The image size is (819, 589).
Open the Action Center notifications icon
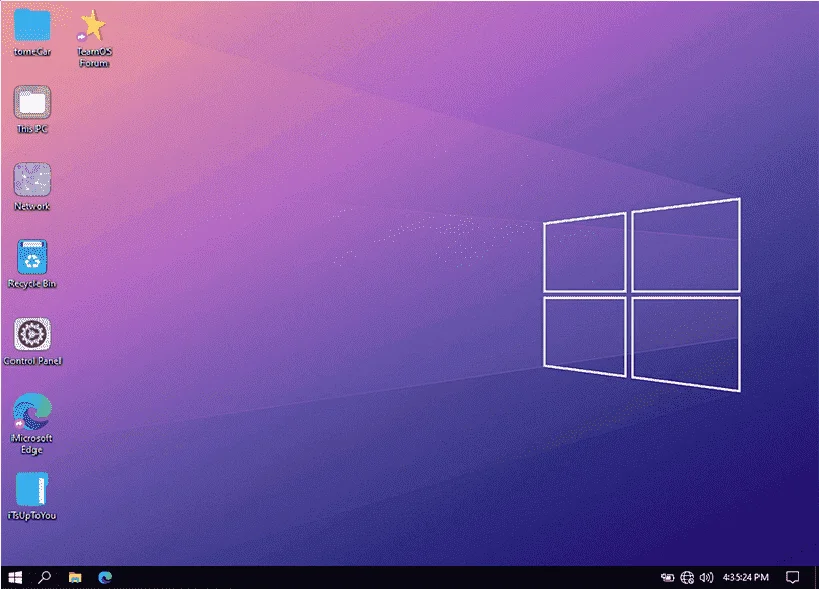[792, 577]
